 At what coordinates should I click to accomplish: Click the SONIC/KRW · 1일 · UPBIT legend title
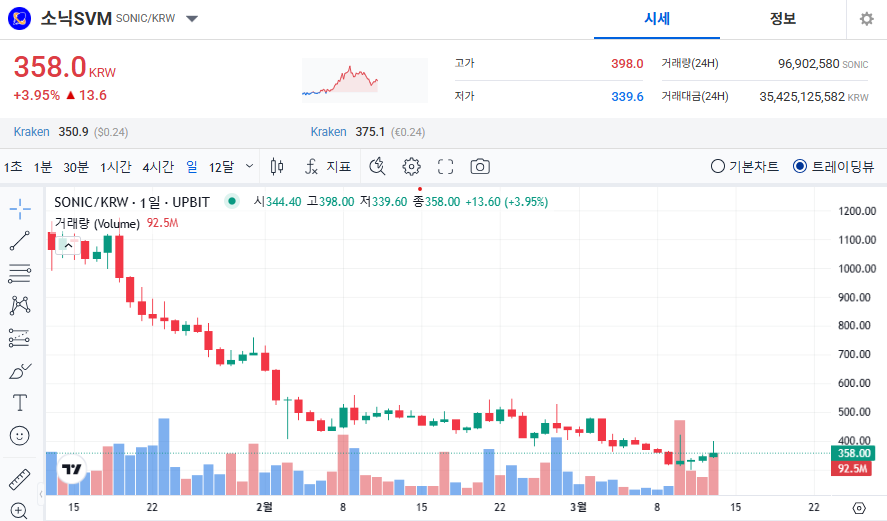132,202
